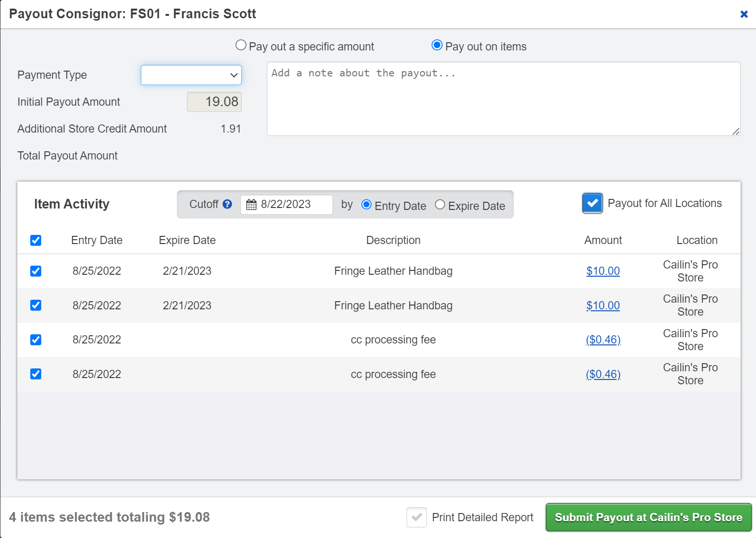The image size is (756, 538).
Task: Click Submit Payout at Cailin's Pro Store
Action: [x=648, y=517]
